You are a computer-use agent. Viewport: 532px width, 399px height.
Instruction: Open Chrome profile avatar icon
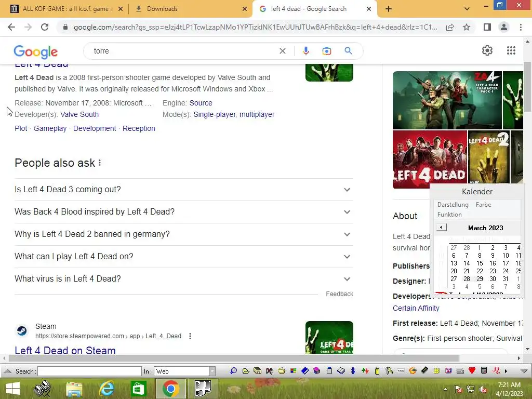coord(504,27)
